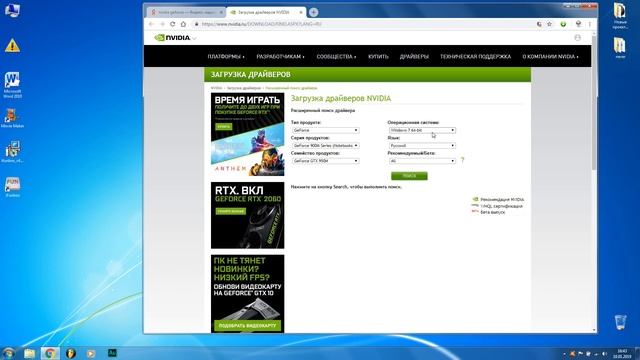Open the КУПИТЬ navigation item

(378, 57)
